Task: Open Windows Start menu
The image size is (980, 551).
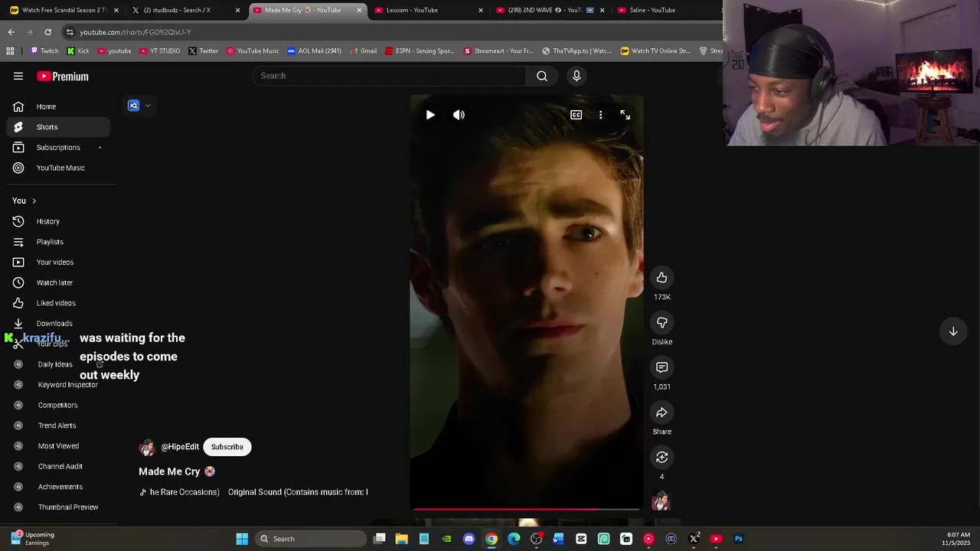Action: pyautogui.click(x=242, y=539)
